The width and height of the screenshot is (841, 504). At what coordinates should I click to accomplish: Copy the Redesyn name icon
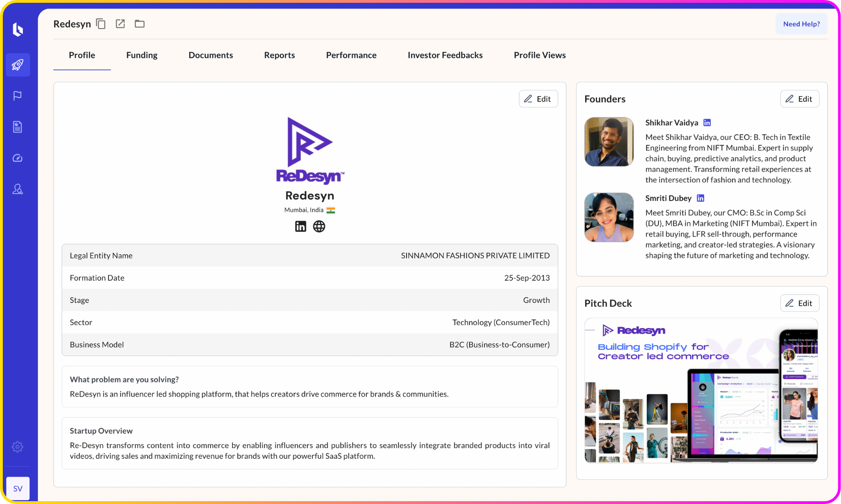pyautogui.click(x=101, y=24)
